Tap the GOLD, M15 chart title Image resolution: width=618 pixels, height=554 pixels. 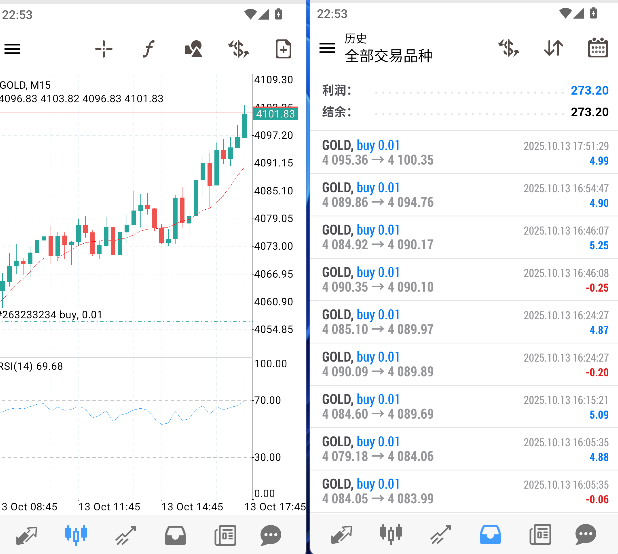tap(27, 85)
